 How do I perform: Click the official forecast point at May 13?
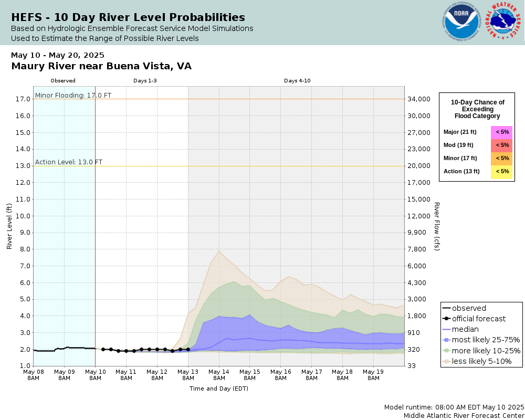point(188,349)
